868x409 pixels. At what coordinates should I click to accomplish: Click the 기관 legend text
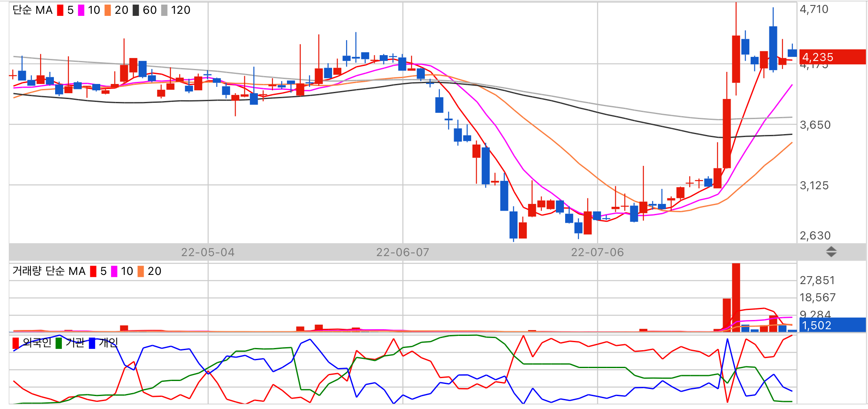pyautogui.click(x=75, y=343)
